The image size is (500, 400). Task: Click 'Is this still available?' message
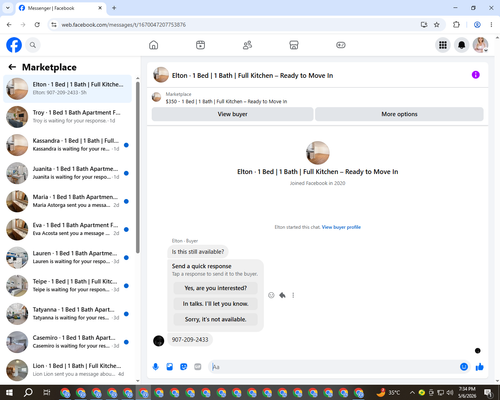click(x=198, y=252)
